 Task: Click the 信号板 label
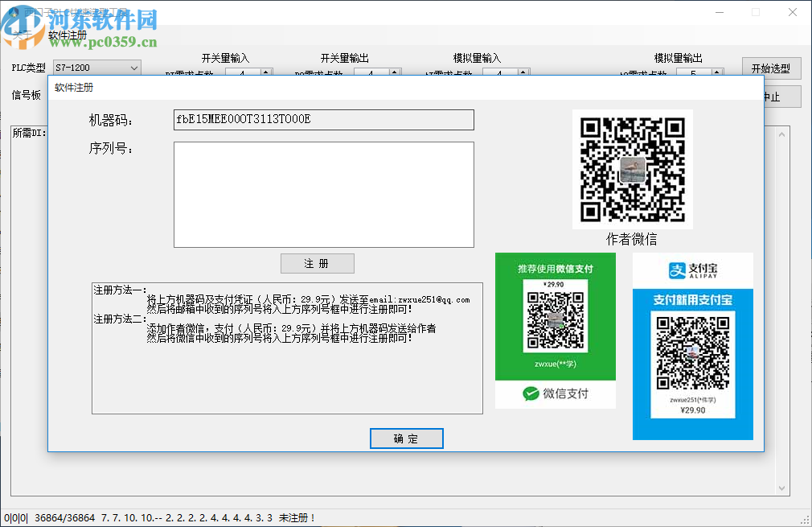pyautogui.click(x=27, y=95)
